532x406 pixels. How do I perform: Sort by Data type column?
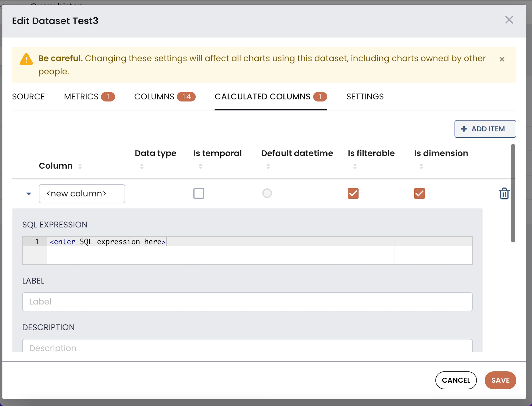coord(142,166)
